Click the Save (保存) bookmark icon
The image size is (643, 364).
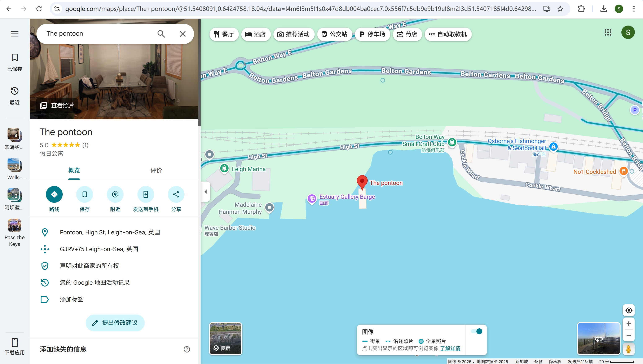pos(84,194)
